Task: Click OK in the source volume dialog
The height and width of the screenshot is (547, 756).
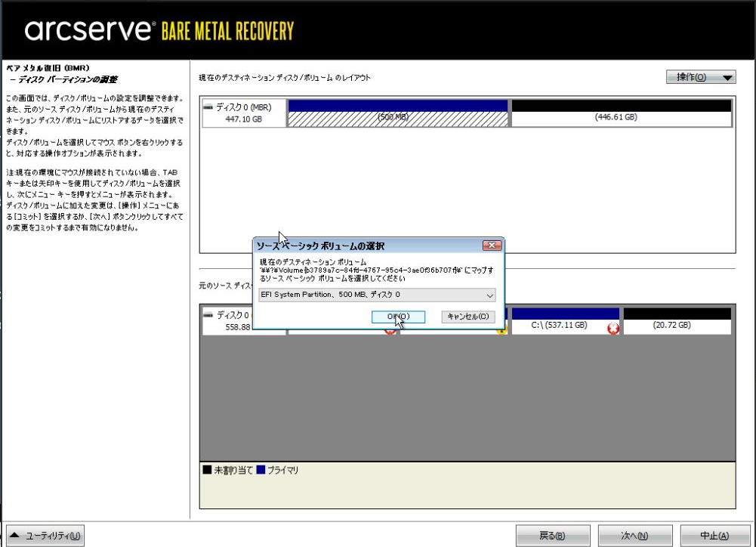Action: 398,317
